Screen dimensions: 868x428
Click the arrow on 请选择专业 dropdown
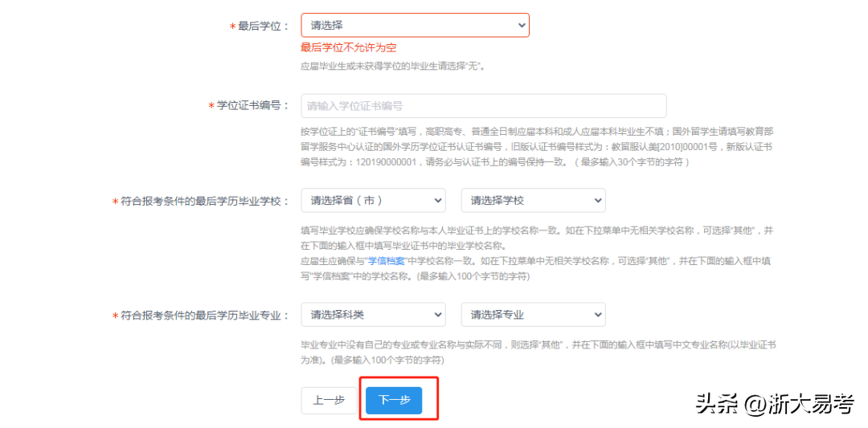click(x=597, y=314)
